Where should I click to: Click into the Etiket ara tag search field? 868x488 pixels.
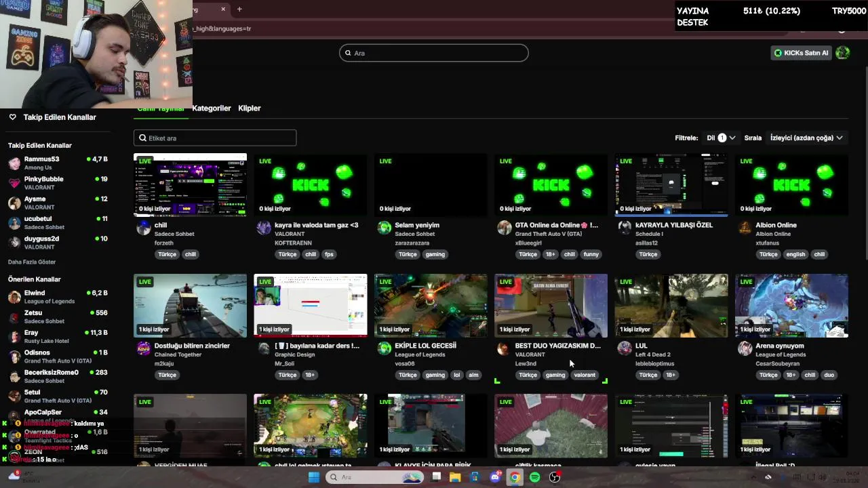coord(215,138)
